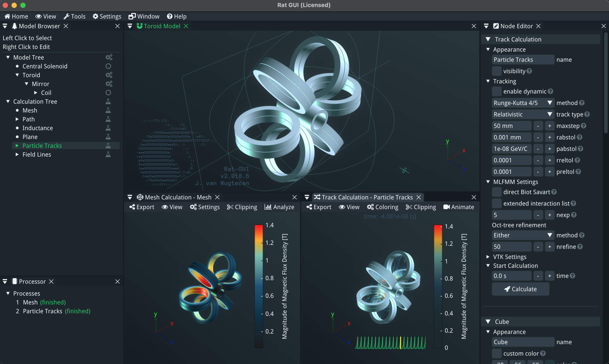Toggle the visibility checkbox
Viewport: 609px width, 364px height.
pos(496,71)
